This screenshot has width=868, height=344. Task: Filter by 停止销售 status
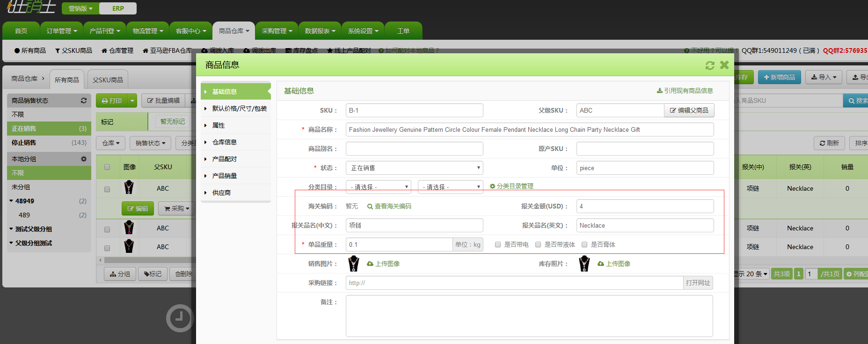point(49,143)
